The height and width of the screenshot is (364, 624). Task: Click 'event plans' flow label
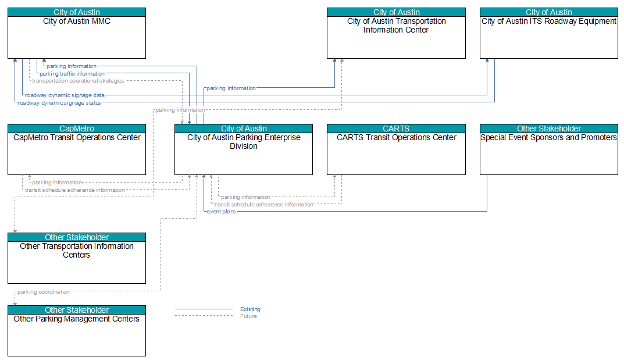[221, 212]
